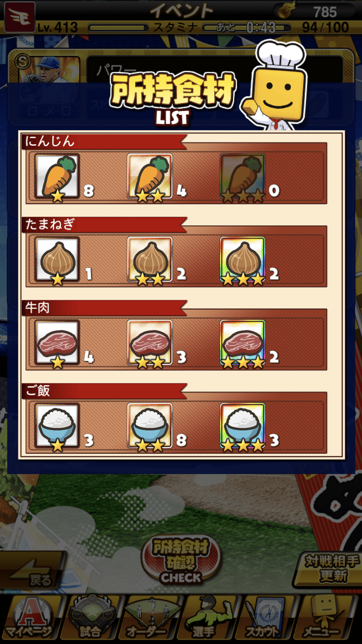Screen dimensions: 362x644
Task: Tap the one-star onion icon
Action: tap(57, 260)
